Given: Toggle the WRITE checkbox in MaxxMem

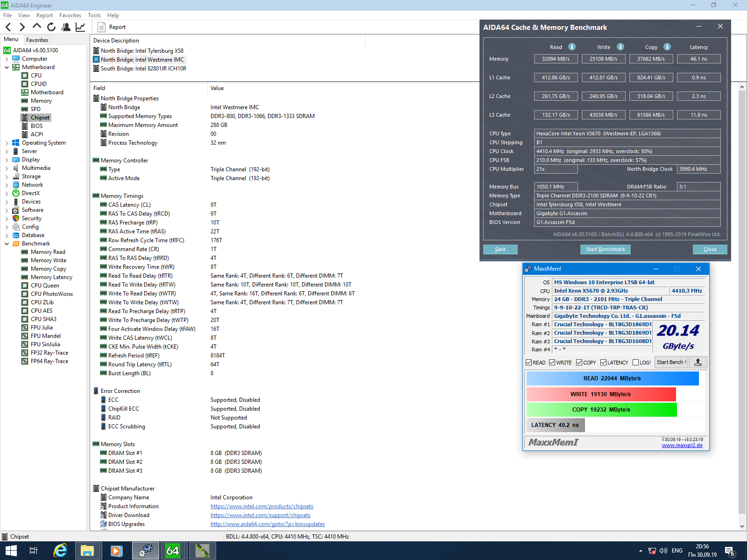Looking at the screenshot, I should pos(552,363).
